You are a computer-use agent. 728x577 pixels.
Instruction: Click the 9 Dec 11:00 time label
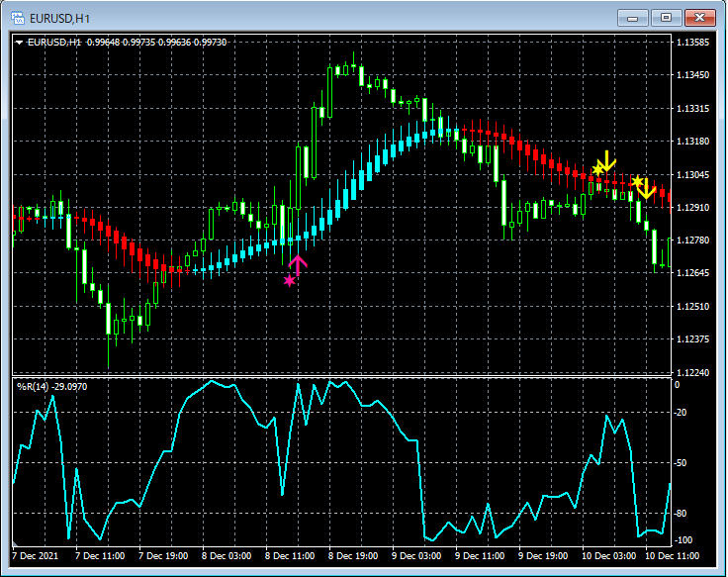click(x=480, y=555)
